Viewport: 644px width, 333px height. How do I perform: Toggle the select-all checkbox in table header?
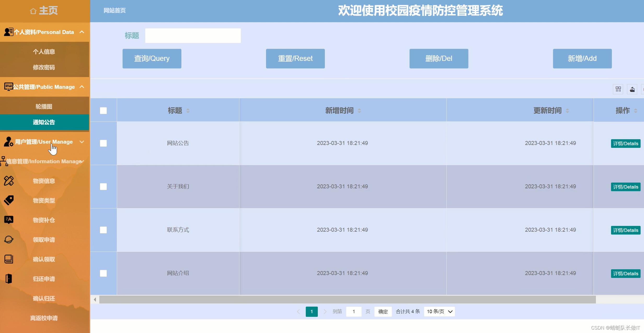[x=103, y=110]
